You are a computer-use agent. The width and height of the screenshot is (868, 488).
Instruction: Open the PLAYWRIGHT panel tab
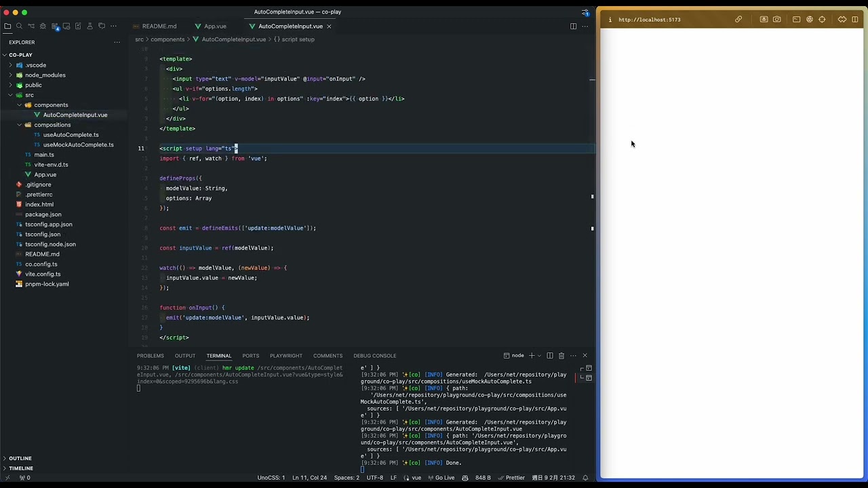click(286, 356)
